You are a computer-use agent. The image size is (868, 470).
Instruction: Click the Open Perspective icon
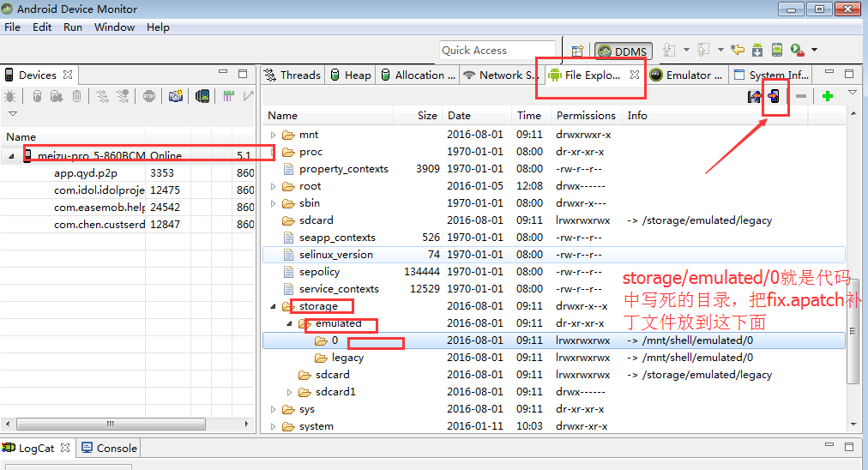pos(577,51)
